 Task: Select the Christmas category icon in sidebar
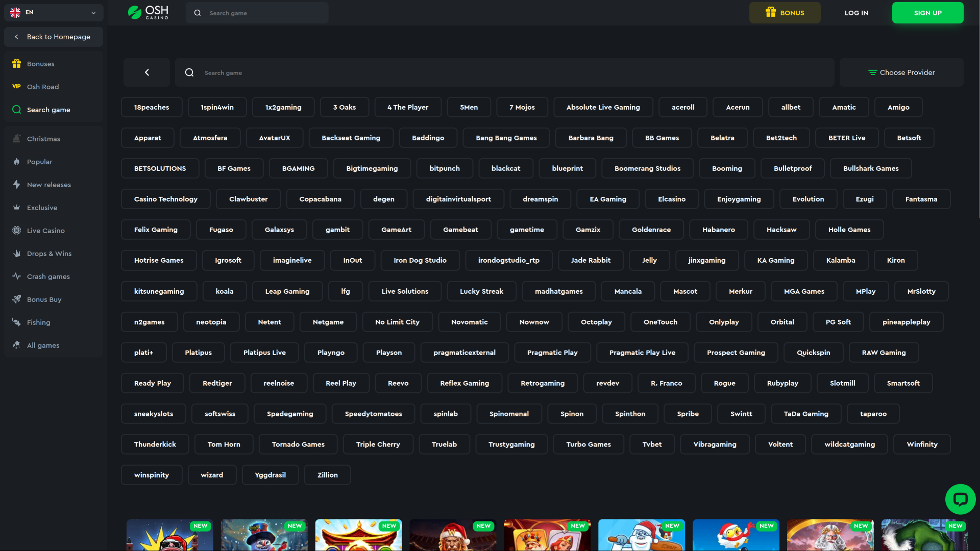(17, 138)
